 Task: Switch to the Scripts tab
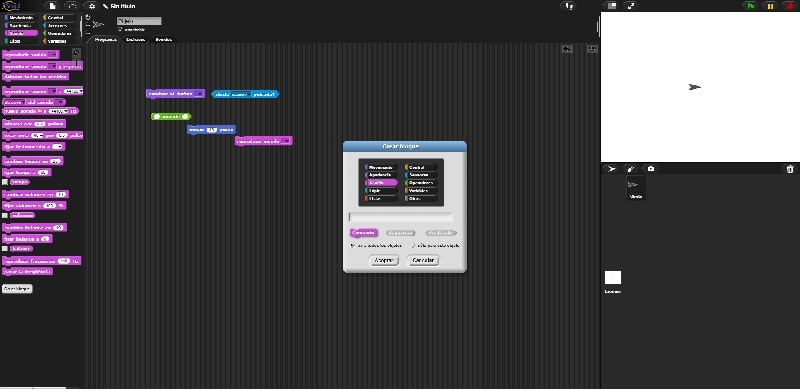[x=106, y=39]
